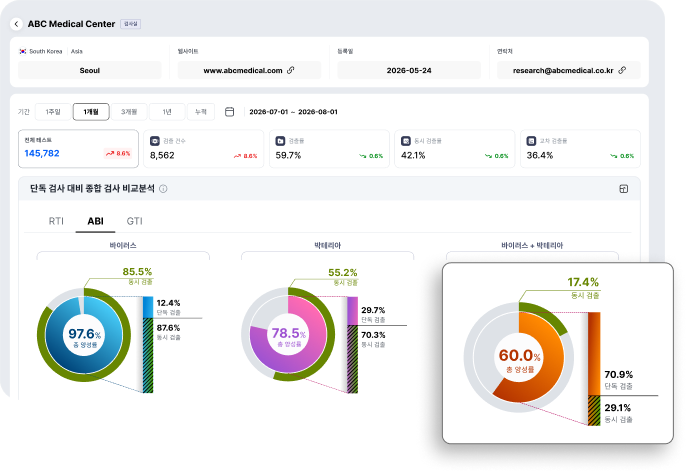Switch to the RTI tab
This screenshot has width=688, height=473.
coord(56,221)
